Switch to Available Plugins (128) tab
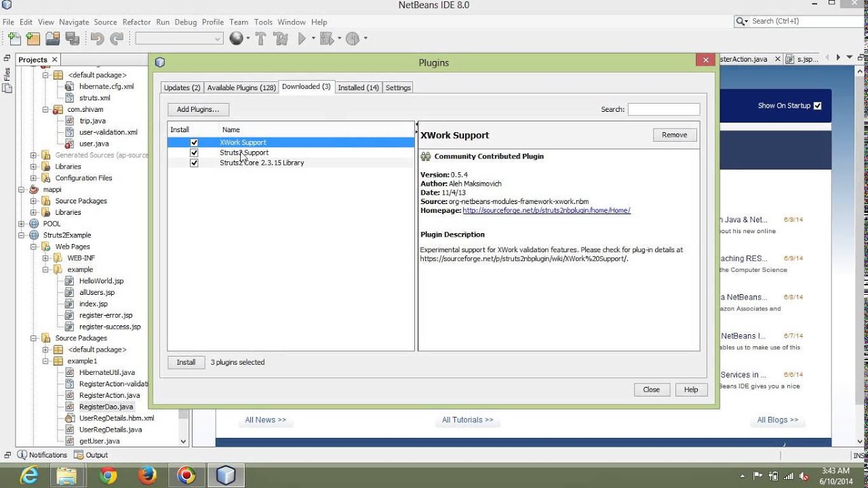The width and height of the screenshot is (868, 488). point(241,87)
